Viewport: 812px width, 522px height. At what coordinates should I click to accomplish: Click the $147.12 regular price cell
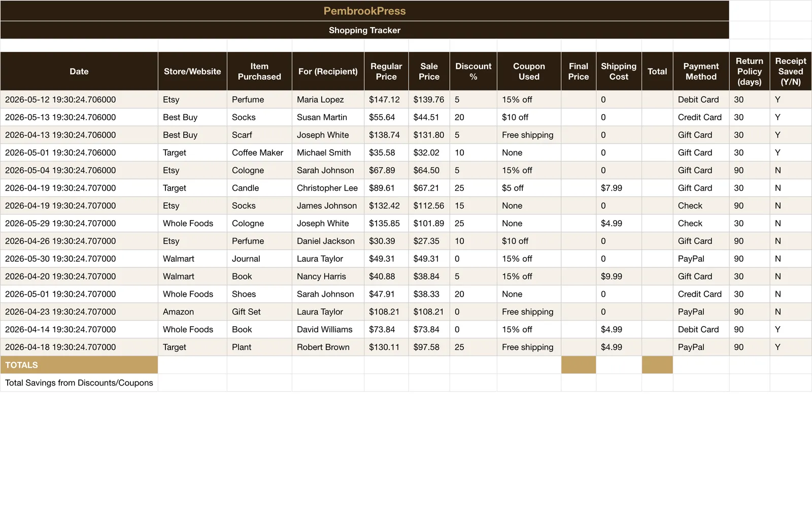point(386,99)
